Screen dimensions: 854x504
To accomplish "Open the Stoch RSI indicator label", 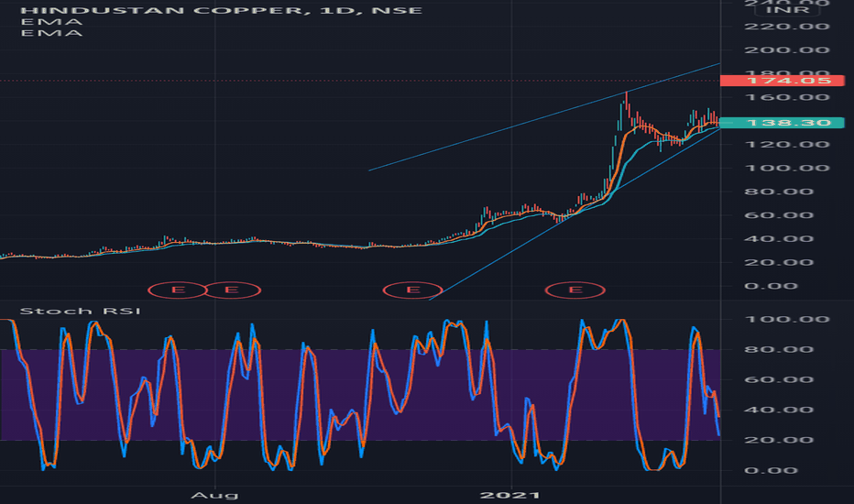I will click(80, 312).
